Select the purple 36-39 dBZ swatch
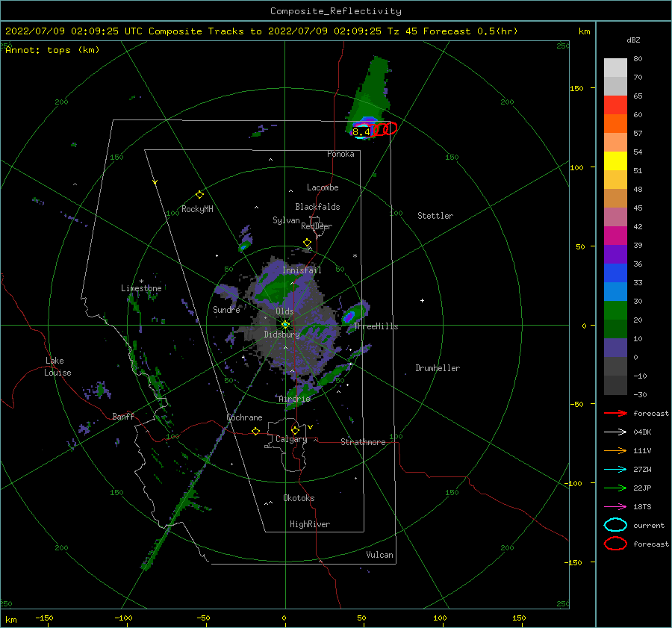This screenshot has height=628, width=672. point(615,254)
